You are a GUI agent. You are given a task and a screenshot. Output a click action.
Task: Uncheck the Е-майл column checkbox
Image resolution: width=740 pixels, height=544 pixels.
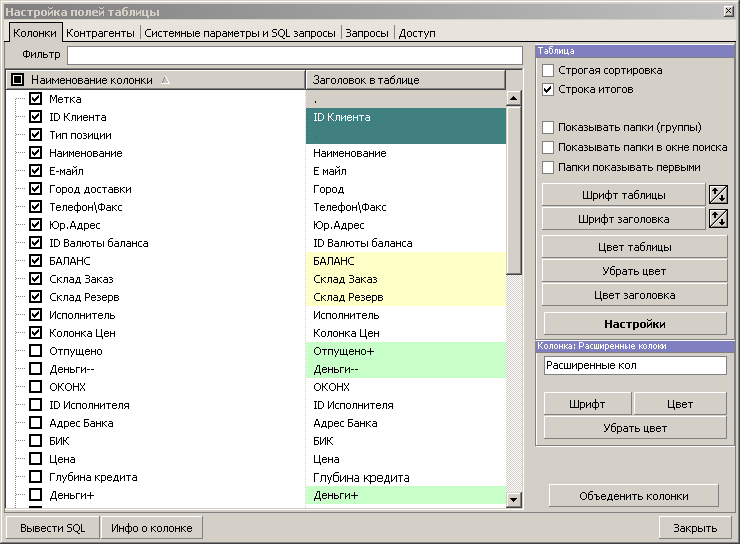coord(35,170)
